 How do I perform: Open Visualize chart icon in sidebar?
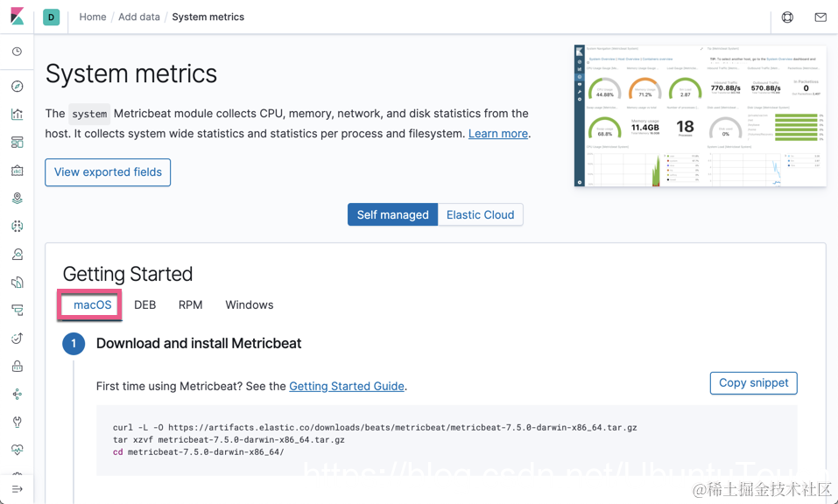(18, 115)
